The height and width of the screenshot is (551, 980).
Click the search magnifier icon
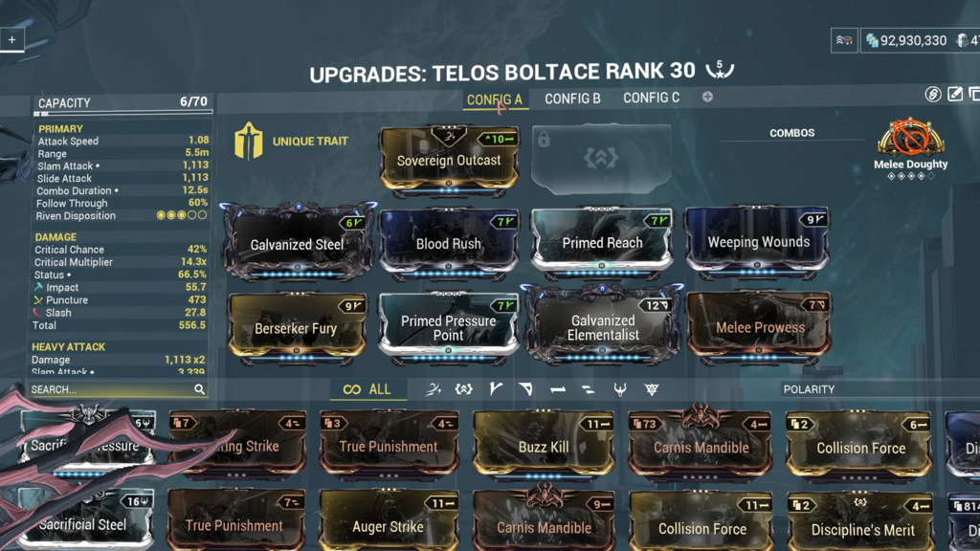click(199, 389)
